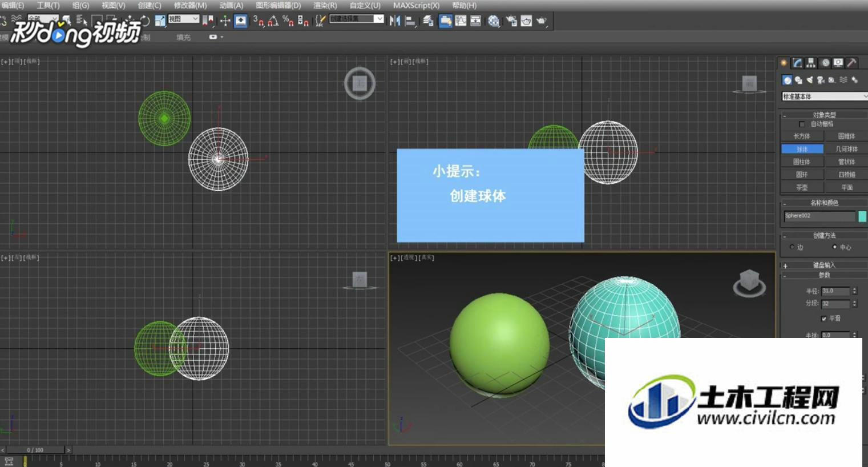Open the 渲染(R) menu
868x467 pixels.
[325, 5]
